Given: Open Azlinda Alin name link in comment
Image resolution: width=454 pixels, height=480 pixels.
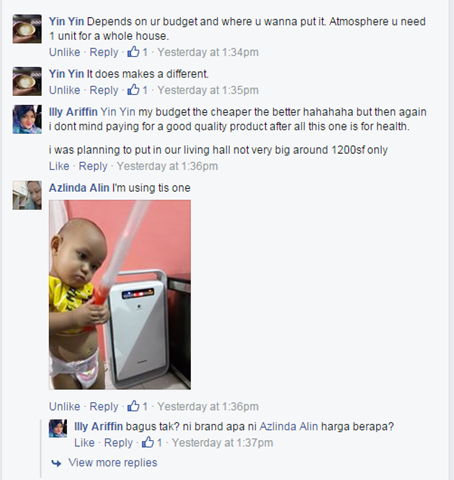Looking at the screenshot, I should point(79,188).
